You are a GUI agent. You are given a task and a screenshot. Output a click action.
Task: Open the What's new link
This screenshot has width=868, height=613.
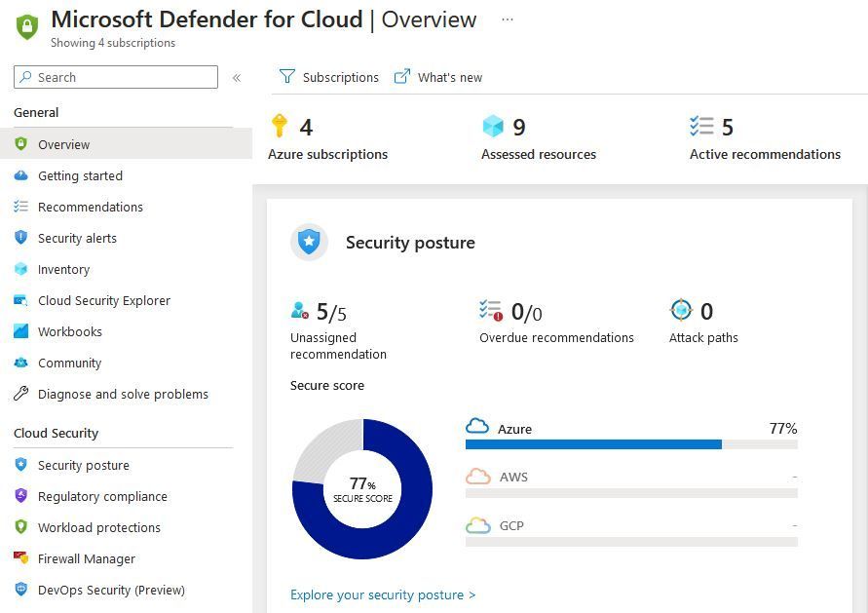[x=437, y=77]
